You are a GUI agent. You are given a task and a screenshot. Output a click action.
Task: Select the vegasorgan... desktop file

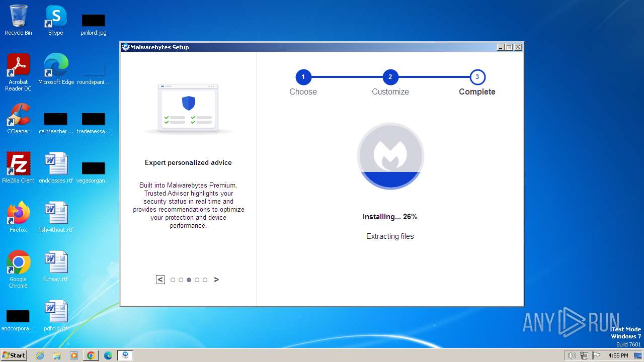(x=93, y=172)
